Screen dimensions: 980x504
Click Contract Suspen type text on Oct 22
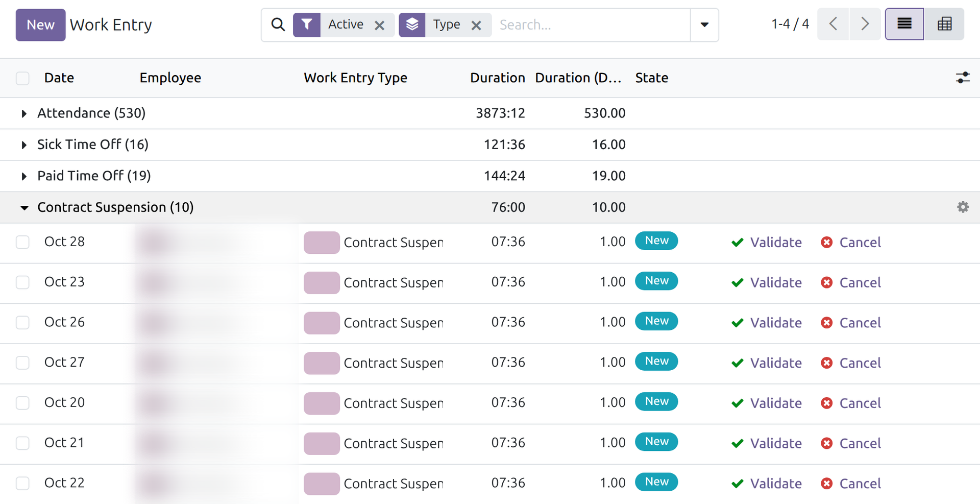[394, 484]
